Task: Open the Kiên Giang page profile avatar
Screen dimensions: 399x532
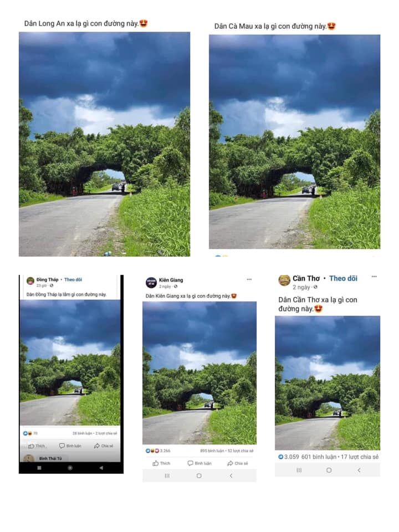Action: [x=151, y=282]
